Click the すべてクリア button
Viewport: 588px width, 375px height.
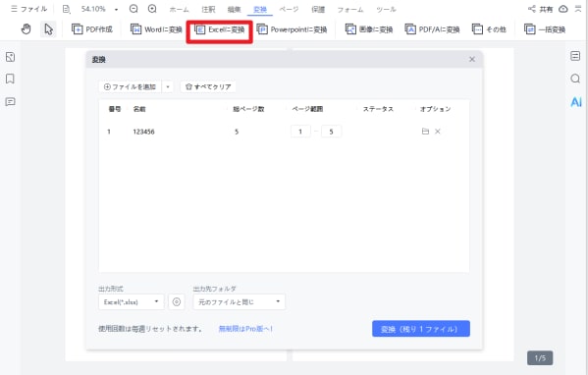208,86
